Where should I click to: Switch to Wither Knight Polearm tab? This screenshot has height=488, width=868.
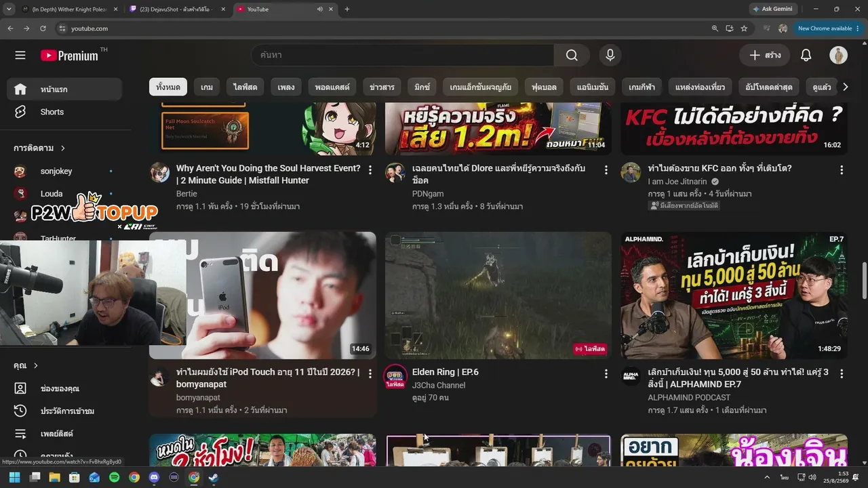click(x=70, y=9)
